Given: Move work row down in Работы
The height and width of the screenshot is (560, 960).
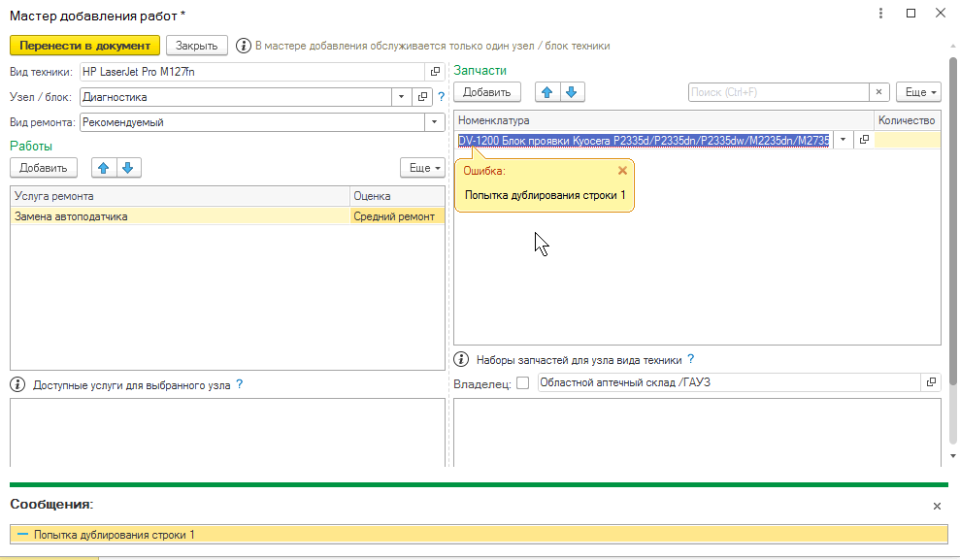Looking at the screenshot, I should (x=128, y=168).
